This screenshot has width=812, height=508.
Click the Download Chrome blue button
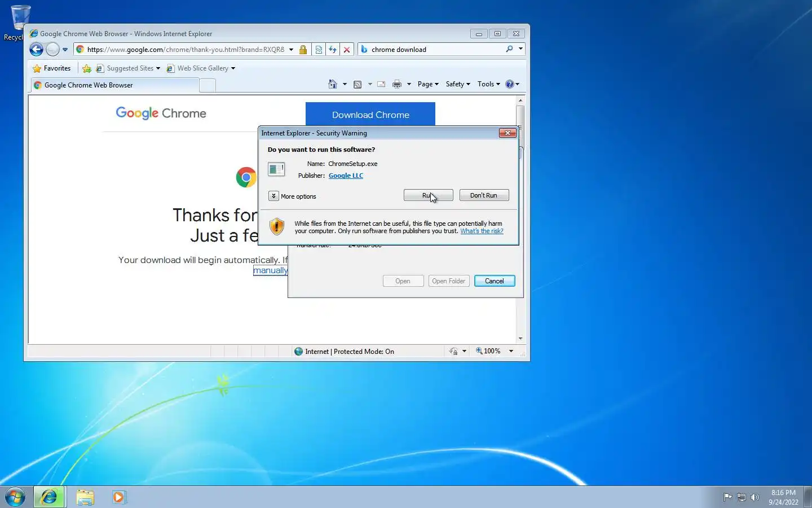tap(370, 114)
